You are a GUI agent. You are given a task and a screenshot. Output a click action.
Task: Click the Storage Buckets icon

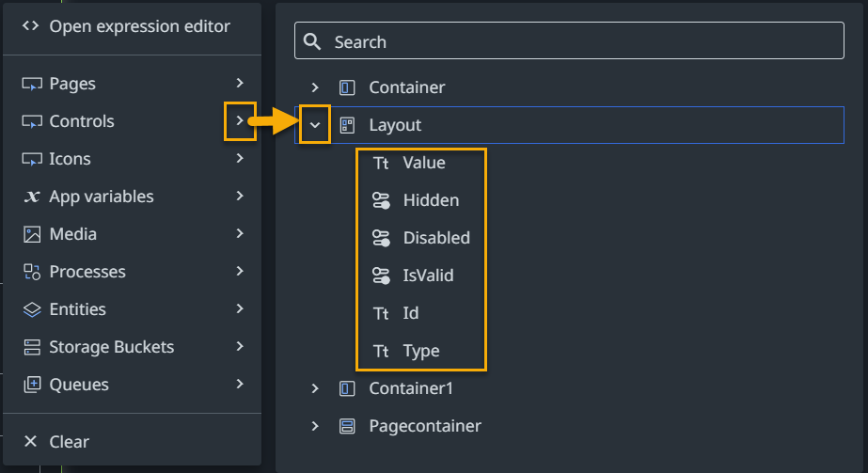(x=32, y=347)
